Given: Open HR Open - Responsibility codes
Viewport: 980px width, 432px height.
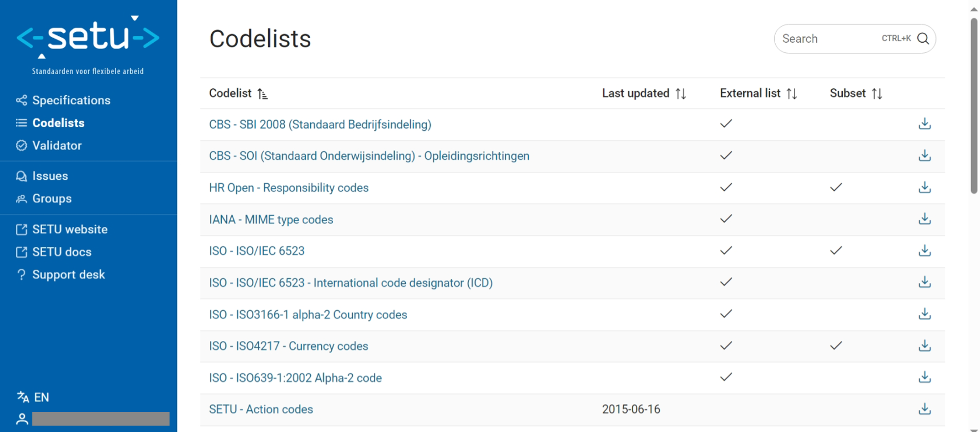Looking at the screenshot, I should point(289,188).
